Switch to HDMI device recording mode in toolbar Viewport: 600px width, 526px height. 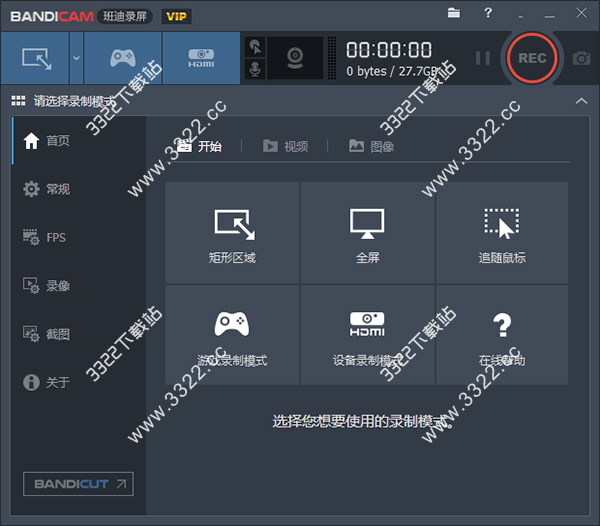point(201,58)
